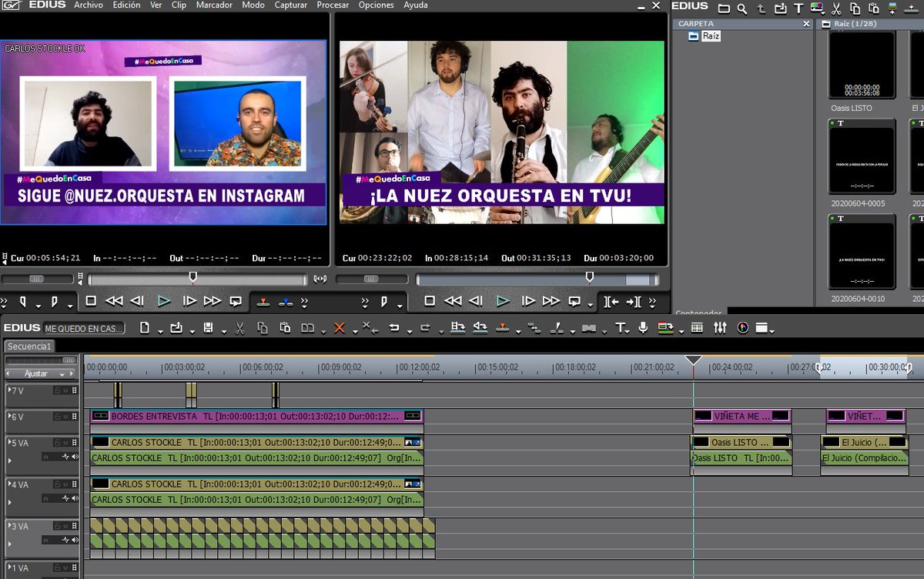
Task: Expand audio section of track 4 VA
Action: pyautogui.click(x=9, y=502)
